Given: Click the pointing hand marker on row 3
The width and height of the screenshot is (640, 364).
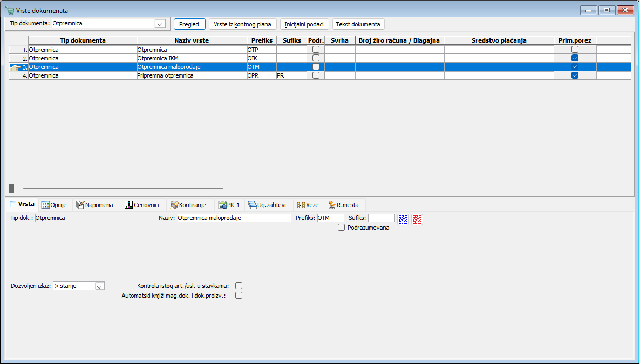Looking at the screenshot, I should [16, 67].
